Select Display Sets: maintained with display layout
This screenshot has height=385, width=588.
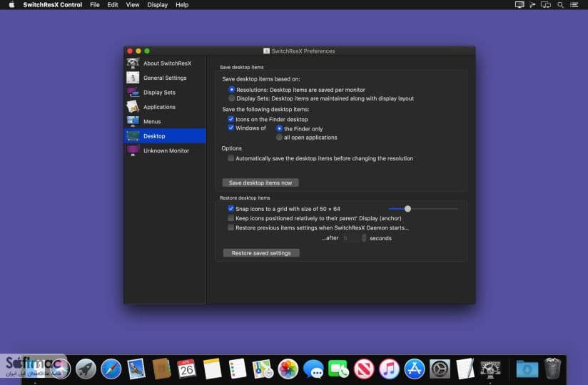(232, 98)
